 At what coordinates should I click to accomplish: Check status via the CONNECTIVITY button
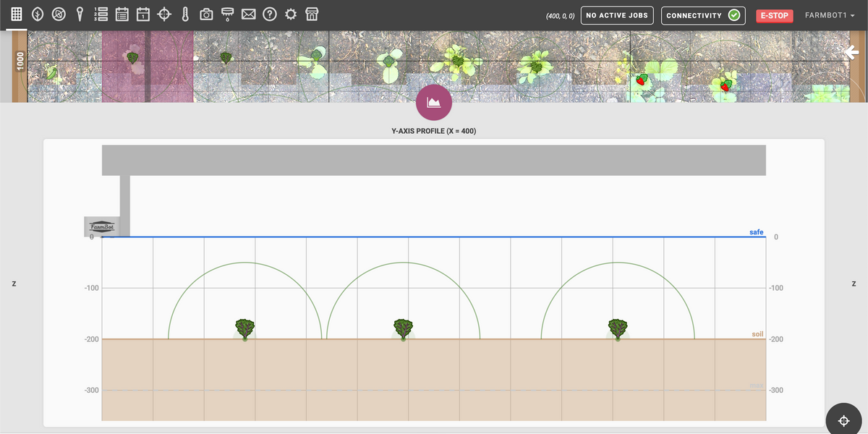(x=702, y=14)
